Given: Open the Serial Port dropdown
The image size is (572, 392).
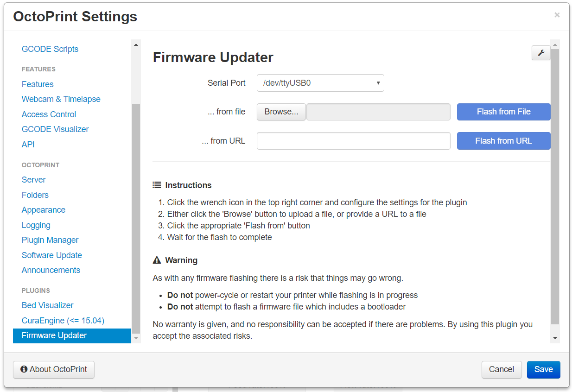Looking at the screenshot, I should tap(320, 83).
